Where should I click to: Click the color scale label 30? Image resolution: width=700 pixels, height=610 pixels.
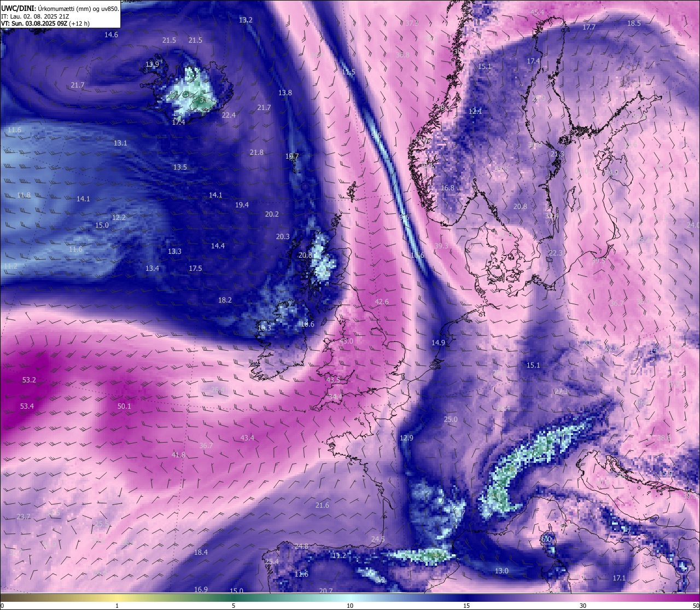click(x=583, y=606)
